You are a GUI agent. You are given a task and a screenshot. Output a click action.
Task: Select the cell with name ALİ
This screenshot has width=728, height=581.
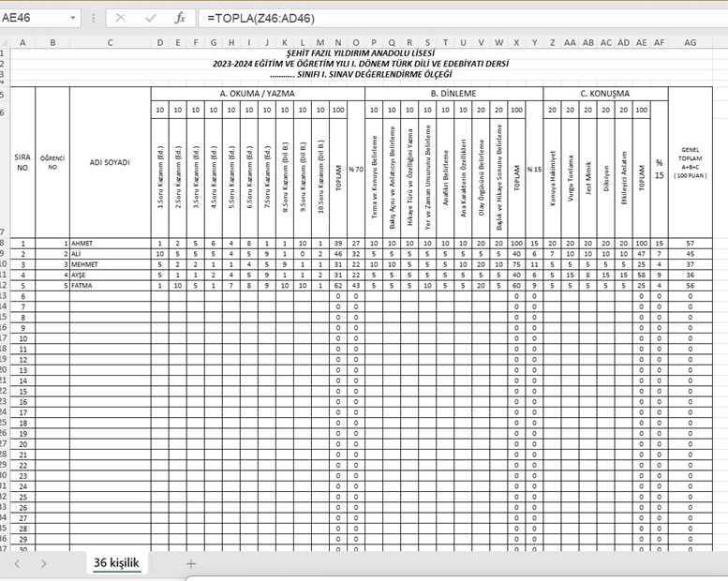[x=110, y=254]
